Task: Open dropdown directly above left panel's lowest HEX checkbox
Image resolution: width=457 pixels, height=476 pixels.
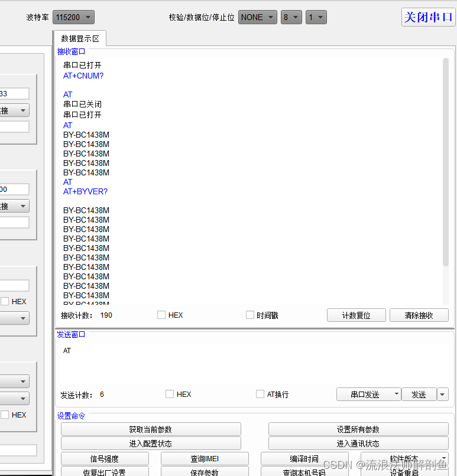Action: click(14, 398)
